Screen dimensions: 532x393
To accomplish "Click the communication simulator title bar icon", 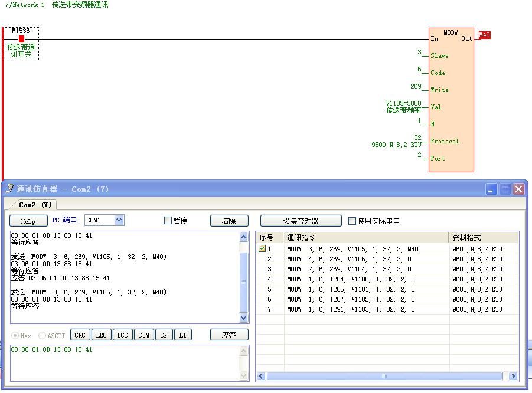I will pos(9,189).
